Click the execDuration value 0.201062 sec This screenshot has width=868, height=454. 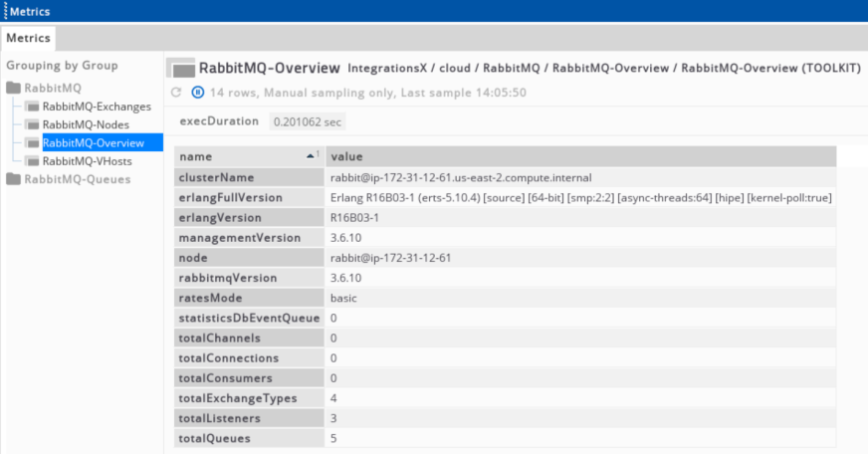(x=308, y=121)
